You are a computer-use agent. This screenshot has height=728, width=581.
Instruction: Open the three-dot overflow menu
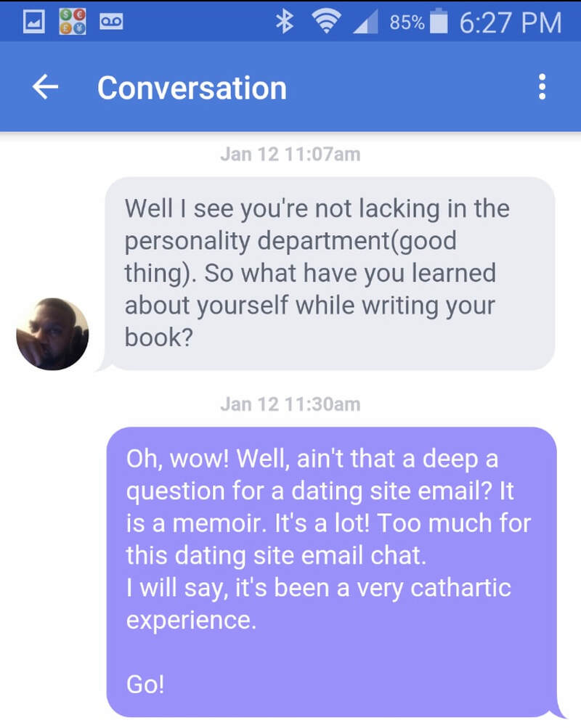point(542,87)
